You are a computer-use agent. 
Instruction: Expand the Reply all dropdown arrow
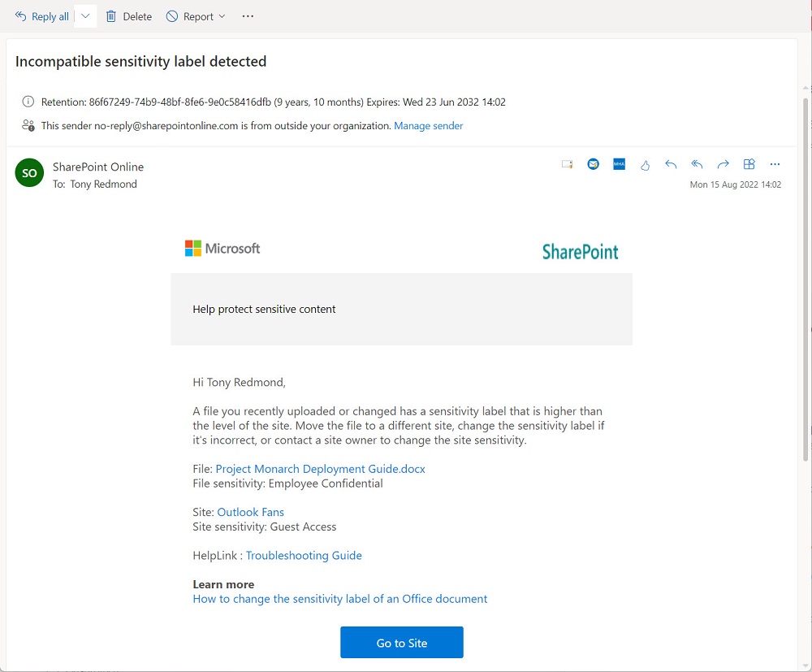click(x=85, y=16)
